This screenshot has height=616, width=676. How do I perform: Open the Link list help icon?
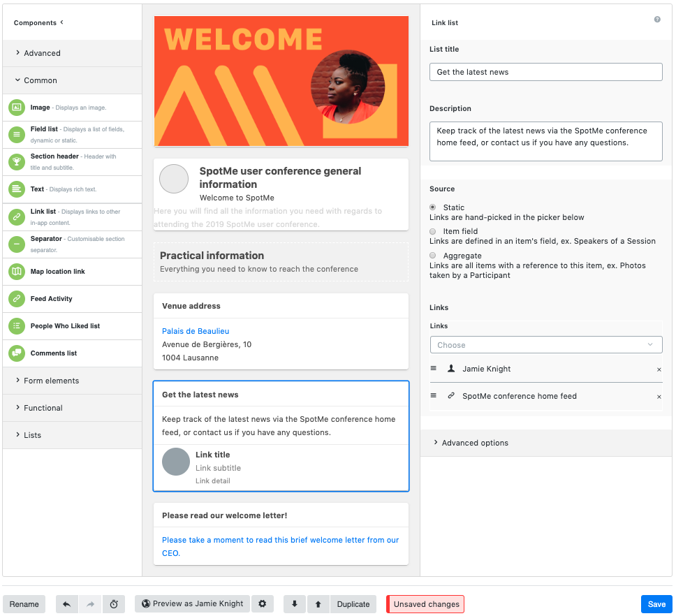[x=657, y=20]
